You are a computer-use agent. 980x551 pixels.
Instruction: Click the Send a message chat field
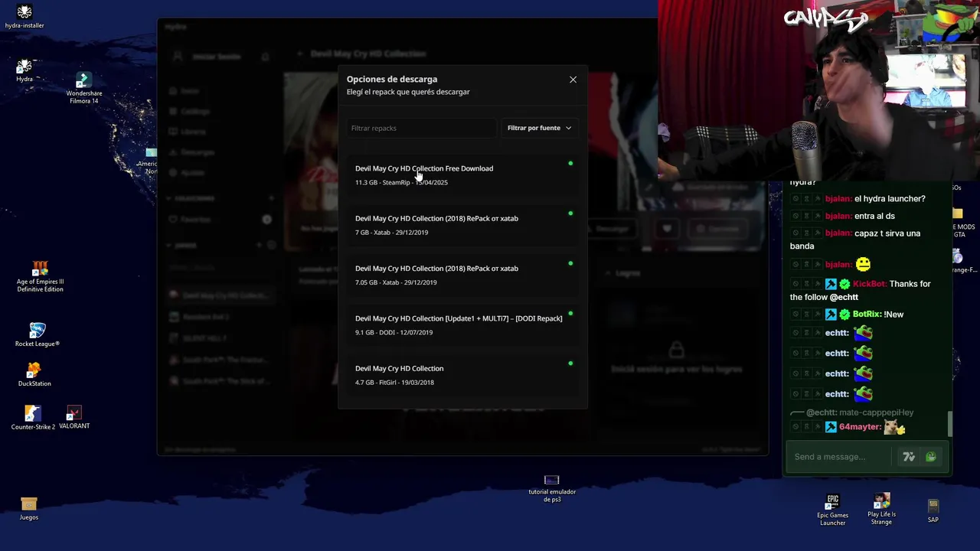840,457
